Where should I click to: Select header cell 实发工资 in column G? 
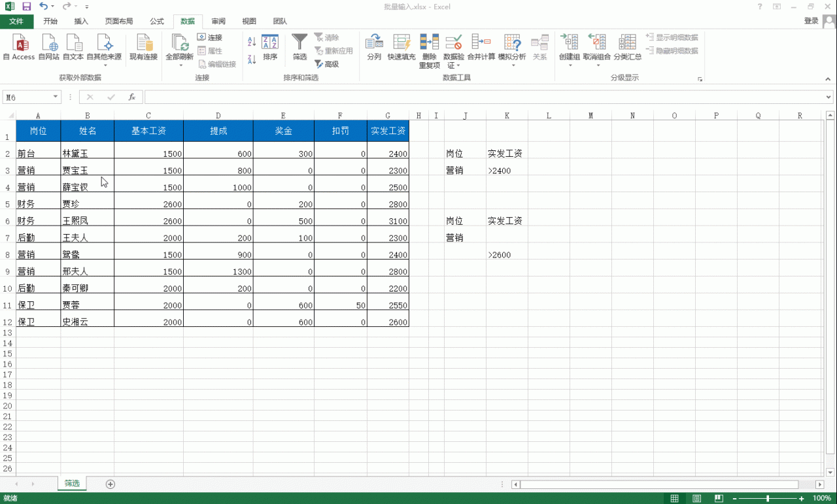coord(388,131)
